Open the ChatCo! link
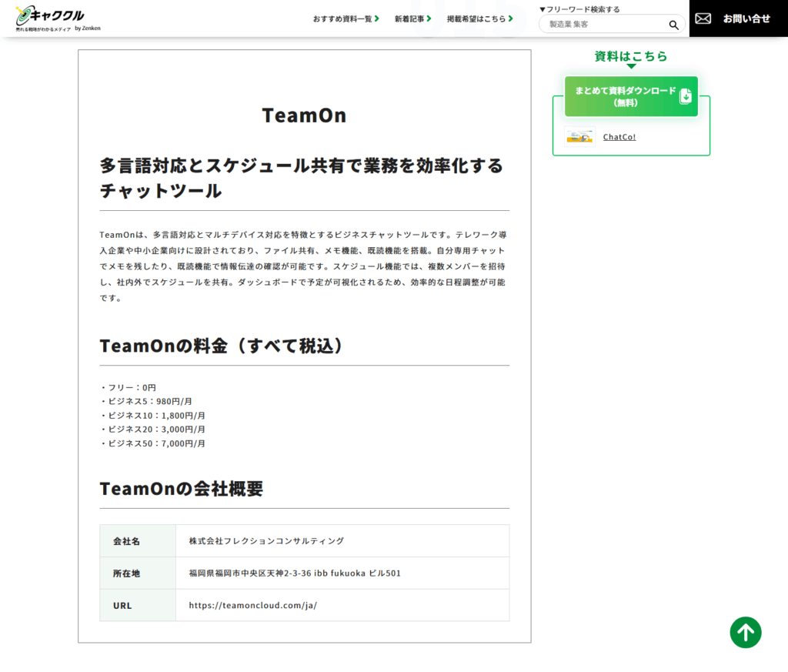788x672 pixels. tap(619, 137)
